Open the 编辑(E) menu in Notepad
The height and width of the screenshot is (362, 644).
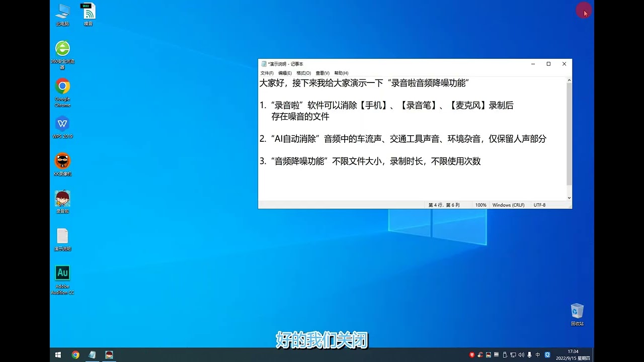(285, 73)
